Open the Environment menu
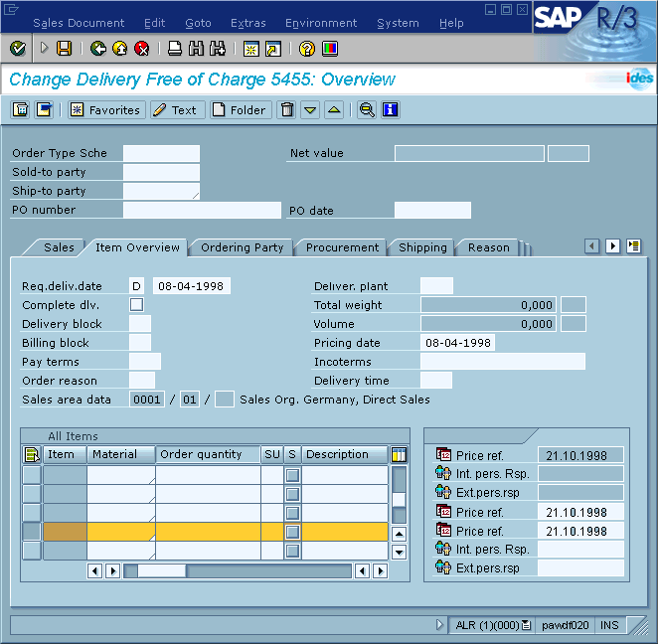 321,23
